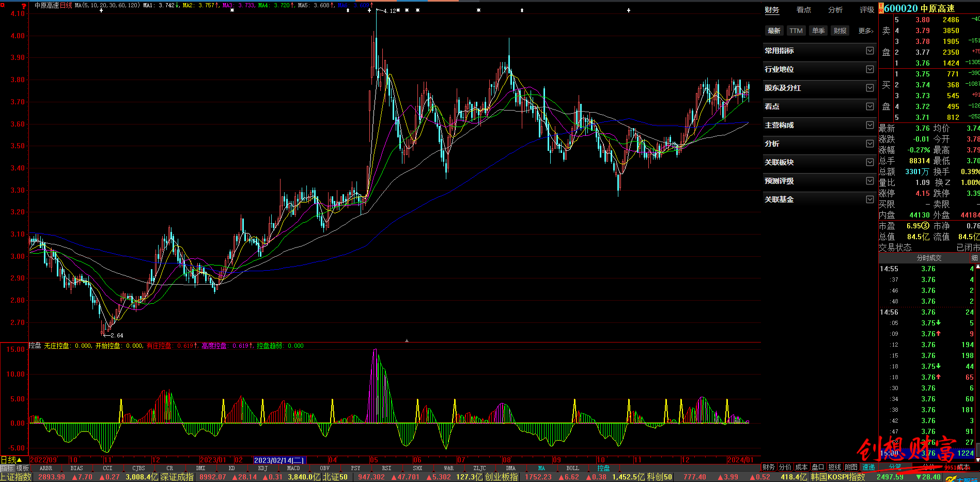This screenshot has height=482, width=980.
Task: Switch indicator to BOLL
Action: click(572, 468)
